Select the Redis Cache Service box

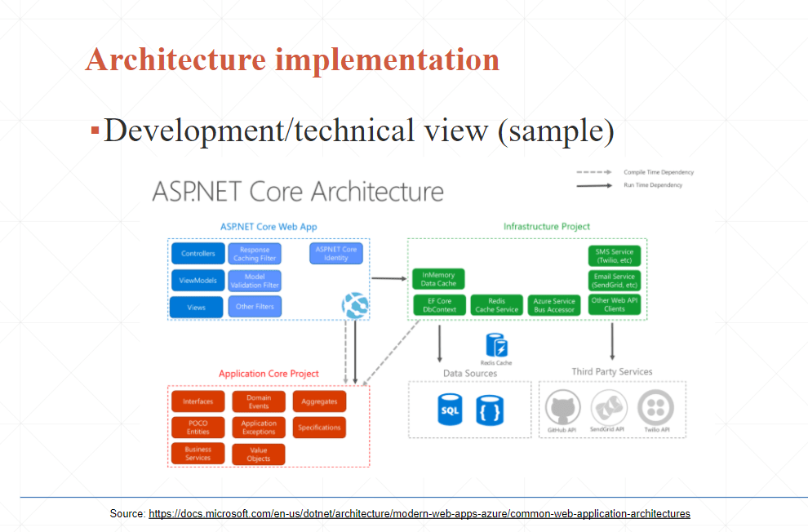point(497,305)
